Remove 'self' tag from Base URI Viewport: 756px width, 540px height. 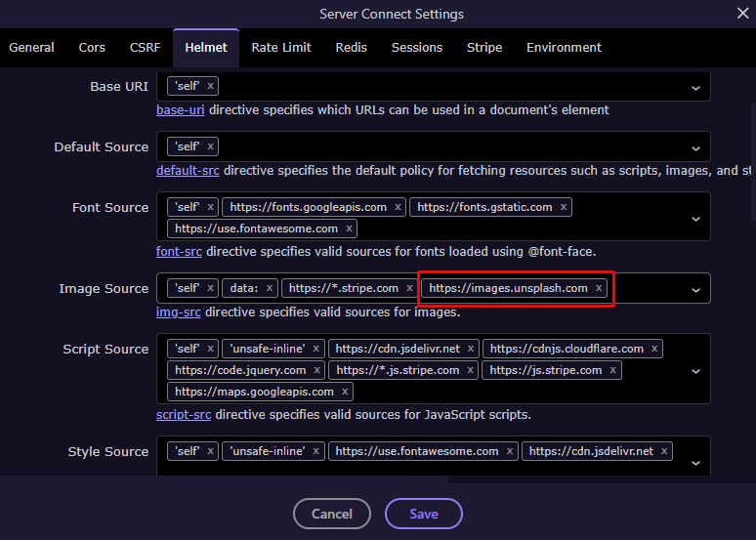click(x=210, y=86)
